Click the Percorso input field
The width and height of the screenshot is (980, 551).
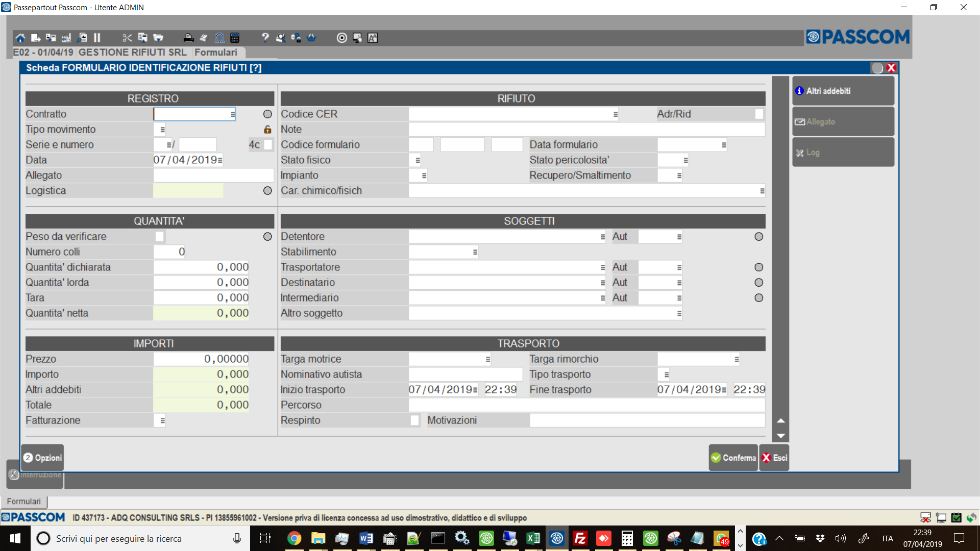(586, 405)
